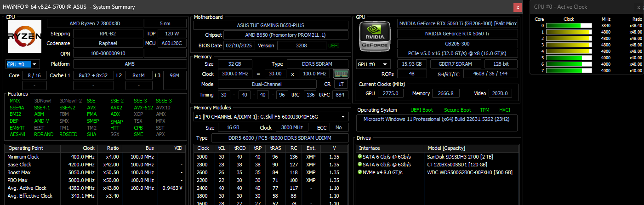This screenshot has width=644, height=205.
Task: Click the TPM indicator
Action: (485, 110)
